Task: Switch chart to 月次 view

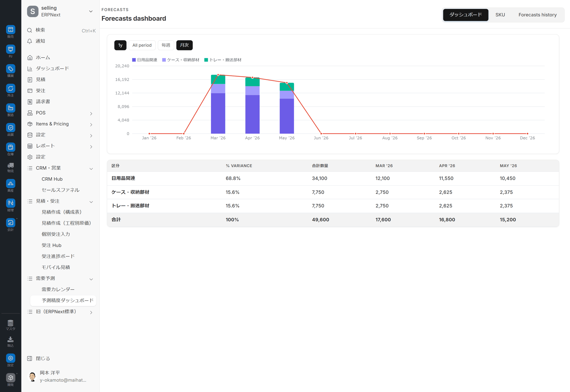Action: (x=184, y=45)
